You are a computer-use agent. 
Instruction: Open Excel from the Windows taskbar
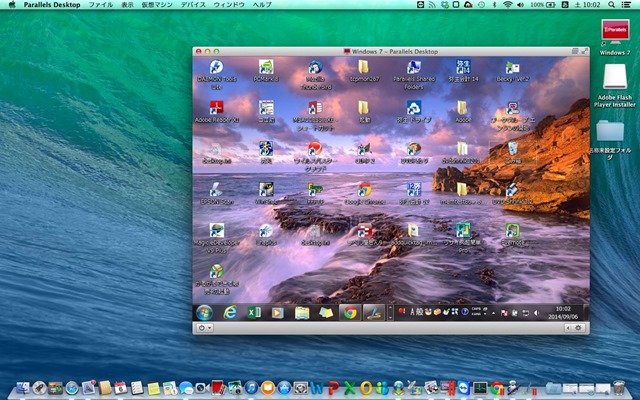coord(254,313)
